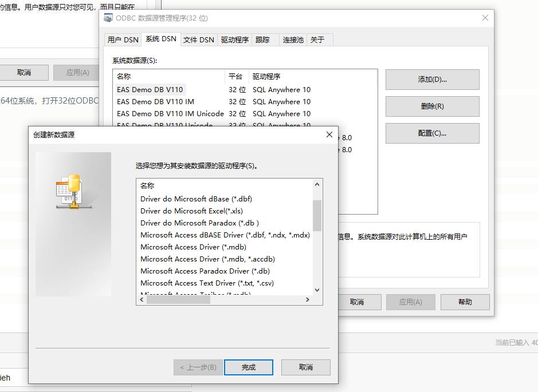Click the 配置(C)... button
Image resolution: width=538 pixels, height=392 pixels.
(433, 133)
